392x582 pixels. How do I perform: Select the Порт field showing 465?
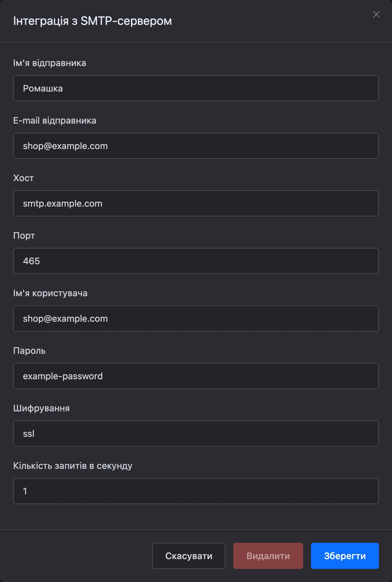[196, 261]
